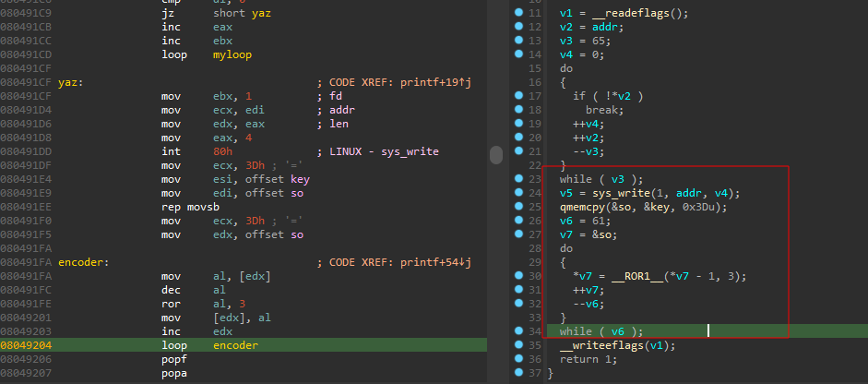Click the '; fd' comment

(x=329, y=96)
